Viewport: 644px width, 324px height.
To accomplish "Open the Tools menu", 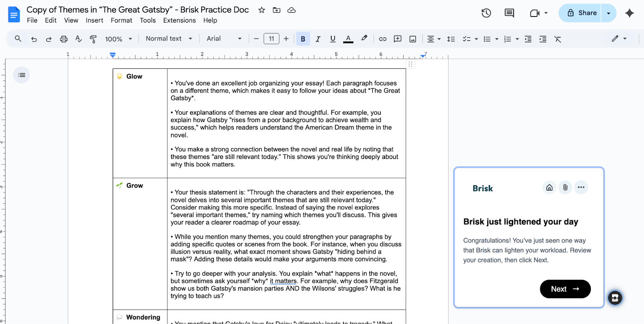I will point(148,21).
